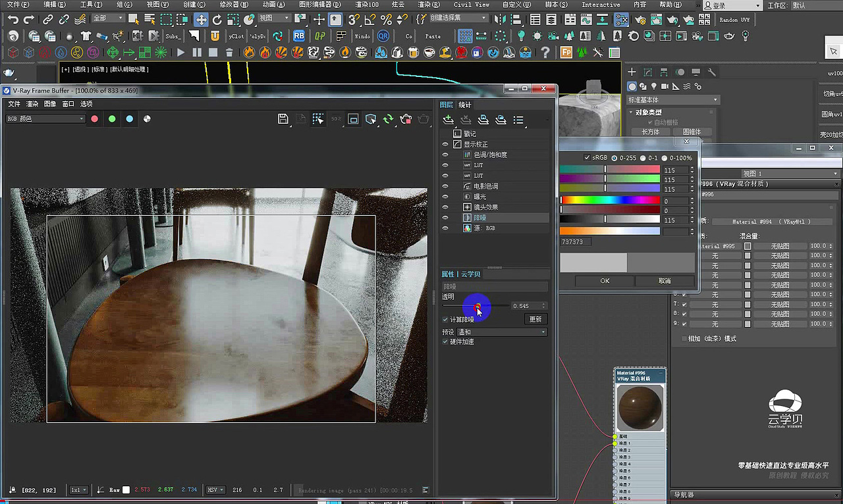
Task: Save the rendered image in V-Ray Frame Buffer
Action: (283, 118)
